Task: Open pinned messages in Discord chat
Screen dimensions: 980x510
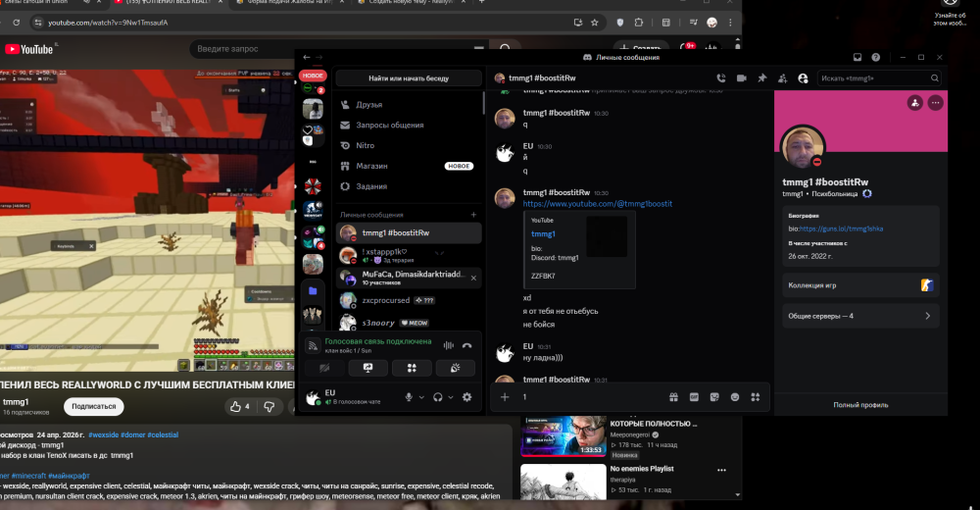Action: pos(761,78)
